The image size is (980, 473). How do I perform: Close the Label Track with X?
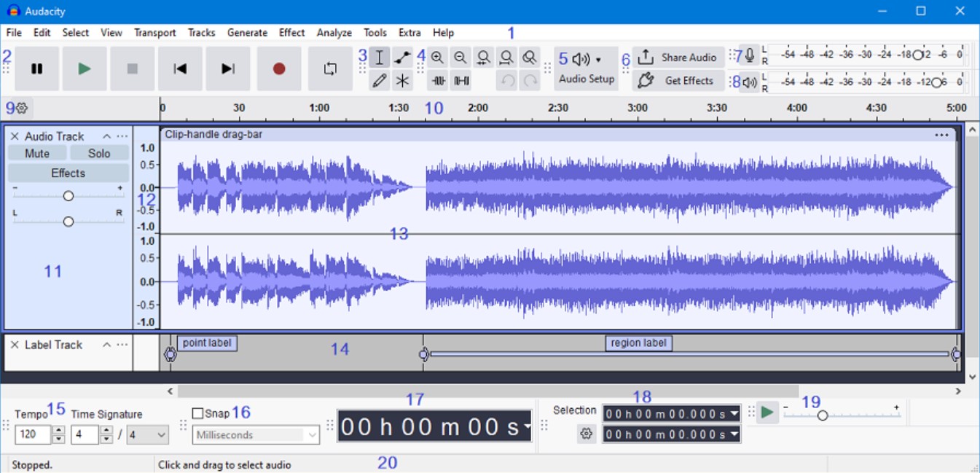pyautogui.click(x=15, y=345)
